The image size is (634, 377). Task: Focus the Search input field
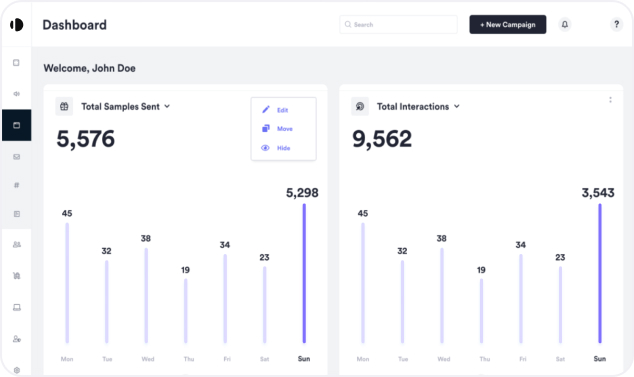[398, 24]
